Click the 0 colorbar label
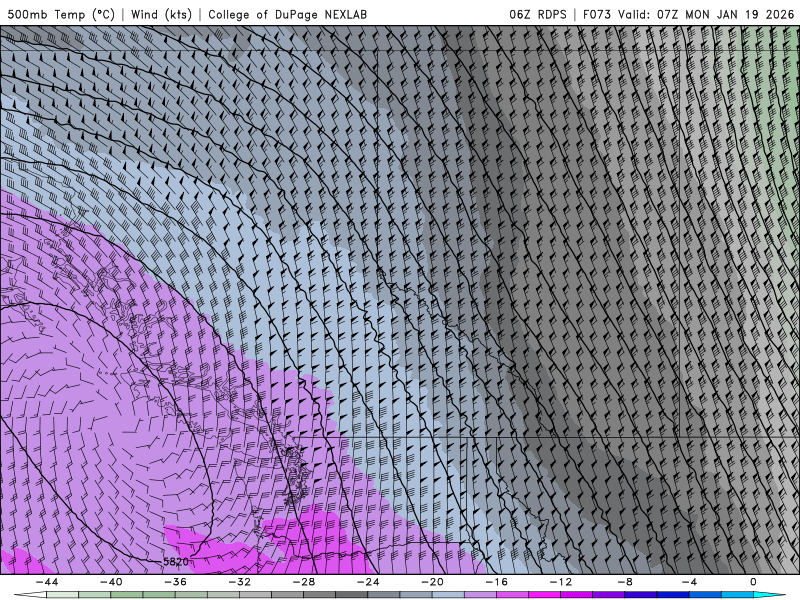The image size is (800, 600). [754, 582]
